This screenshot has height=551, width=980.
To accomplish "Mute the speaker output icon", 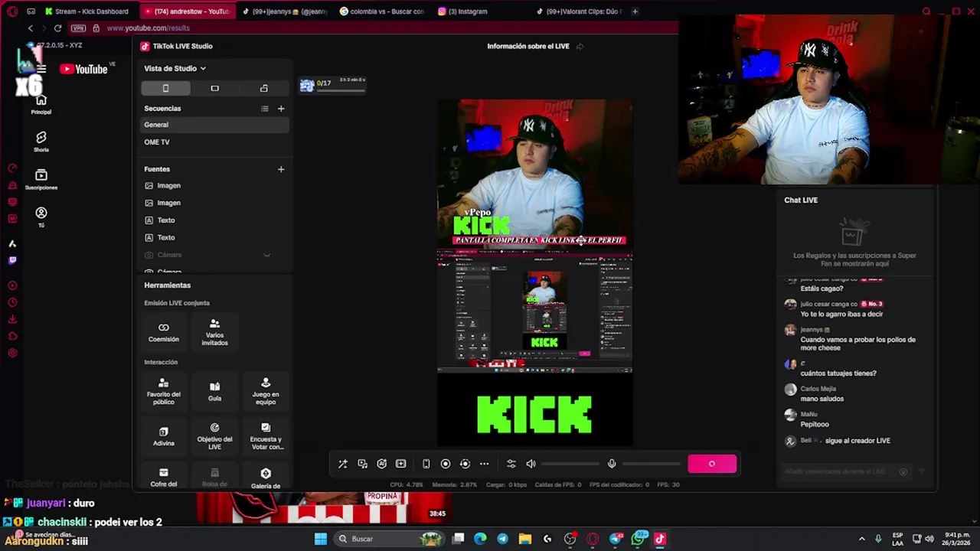I will pos(531,464).
